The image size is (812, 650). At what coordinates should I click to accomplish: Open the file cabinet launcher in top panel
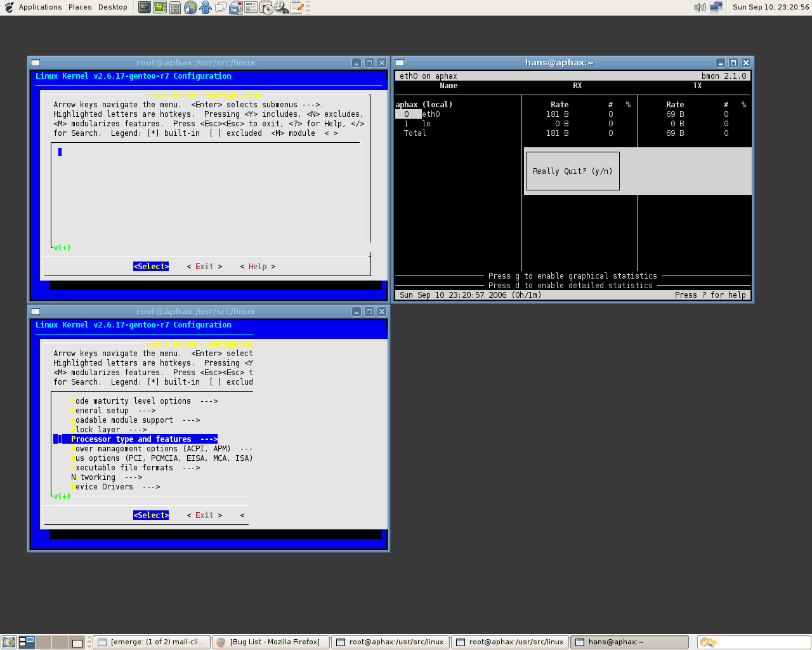[x=175, y=8]
